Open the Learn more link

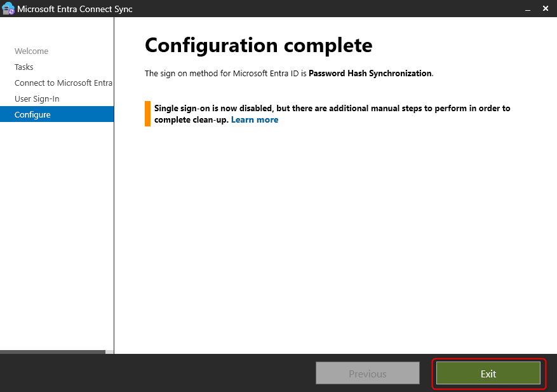pos(254,119)
